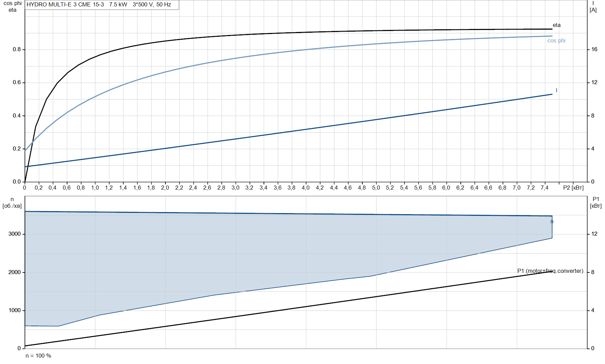Image resolution: width=605 pixels, height=364 pixels.
Task: Click x-axis tick label '7,0'
Action: coord(516,188)
